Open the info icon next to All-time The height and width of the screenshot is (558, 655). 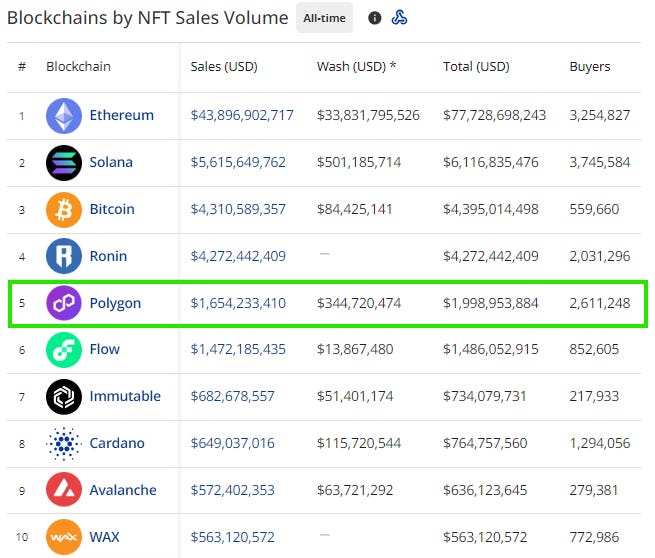(x=374, y=18)
